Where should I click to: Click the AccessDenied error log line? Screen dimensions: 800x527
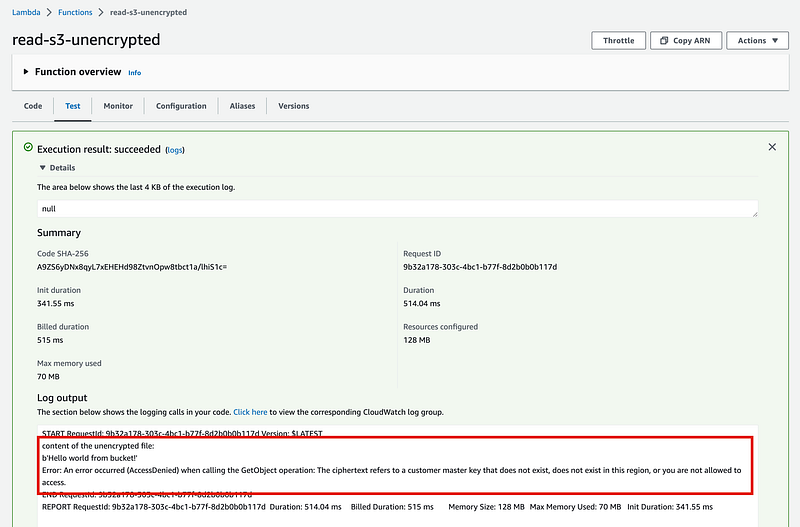[x=392, y=476]
